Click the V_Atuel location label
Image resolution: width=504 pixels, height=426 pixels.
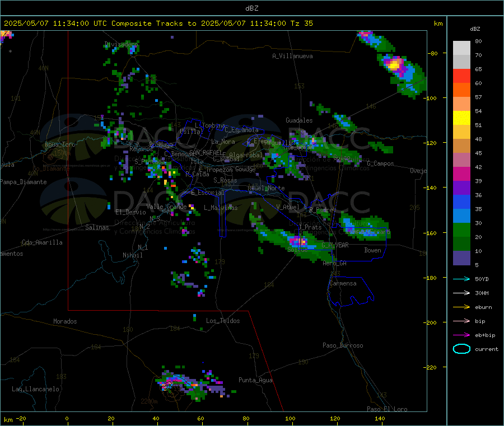click(x=288, y=207)
